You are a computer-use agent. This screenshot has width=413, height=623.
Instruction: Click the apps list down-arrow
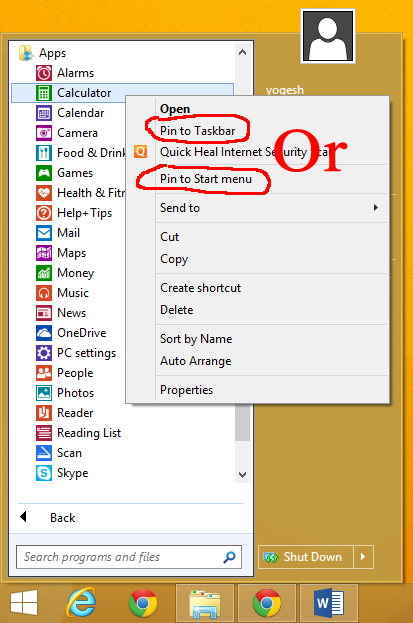242,474
